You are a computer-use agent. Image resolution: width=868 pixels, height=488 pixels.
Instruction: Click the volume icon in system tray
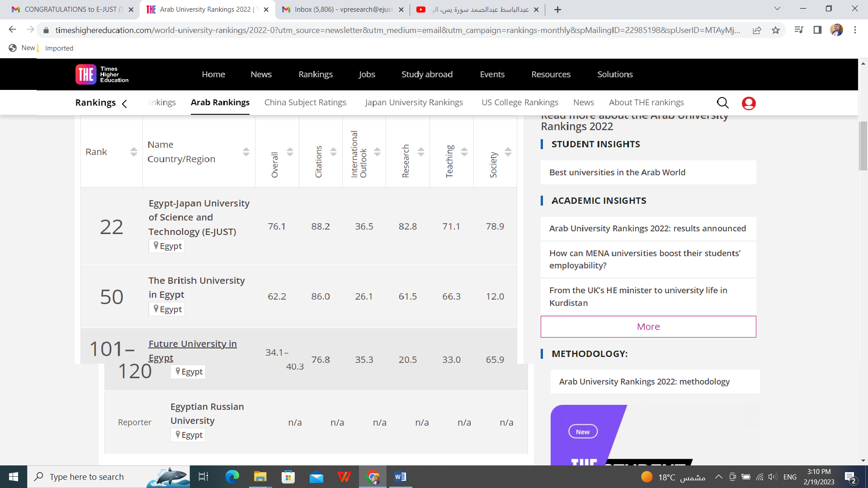point(772,477)
